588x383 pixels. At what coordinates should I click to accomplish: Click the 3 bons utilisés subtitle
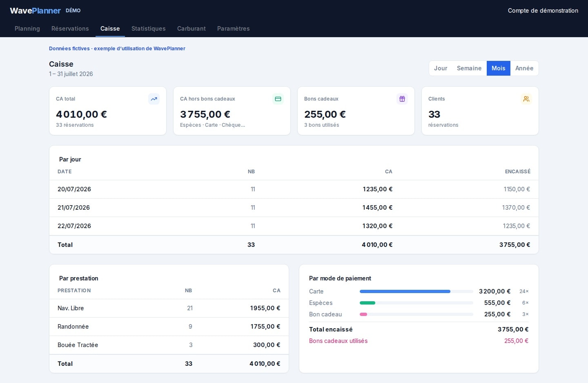(322, 125)
